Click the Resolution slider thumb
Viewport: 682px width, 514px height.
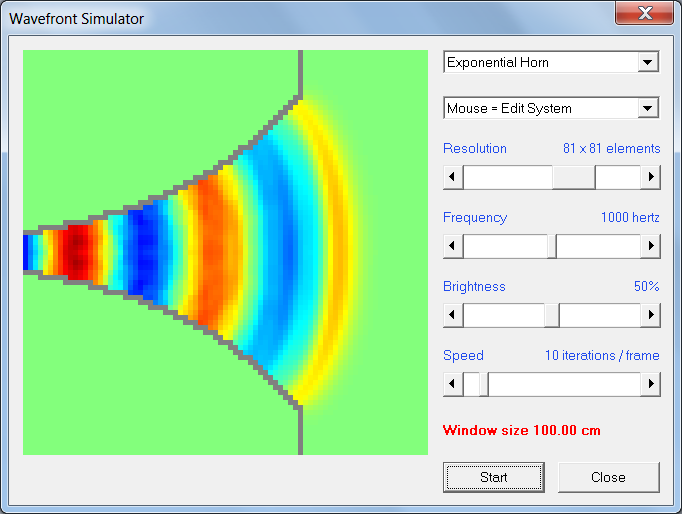click(574, 177)
